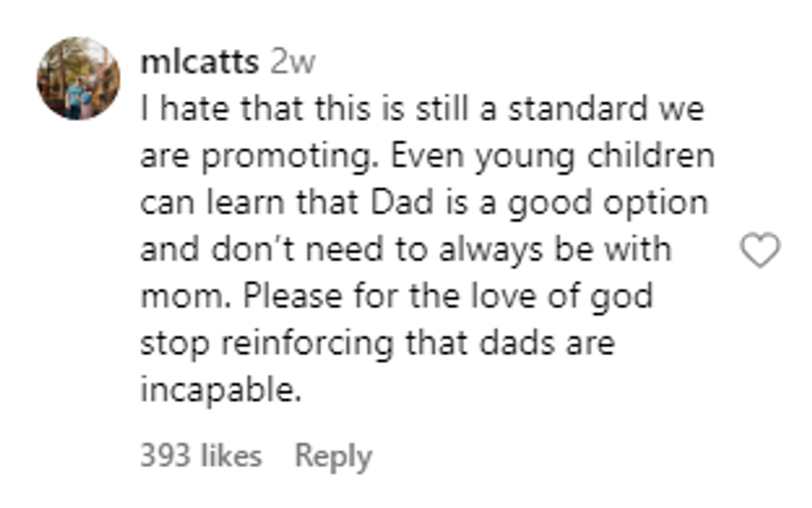This screenshot has width=812, height=508.
Task: Like the comment with the heart icon
Action: tap(759, 250)
